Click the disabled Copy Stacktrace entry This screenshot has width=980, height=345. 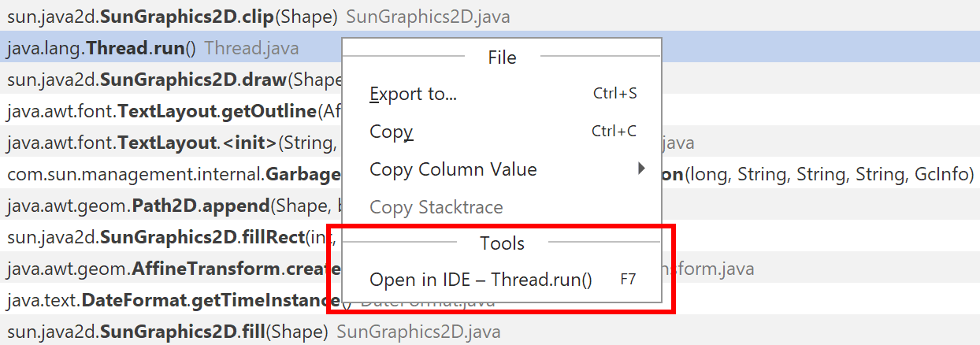click(x=502, y=207)
